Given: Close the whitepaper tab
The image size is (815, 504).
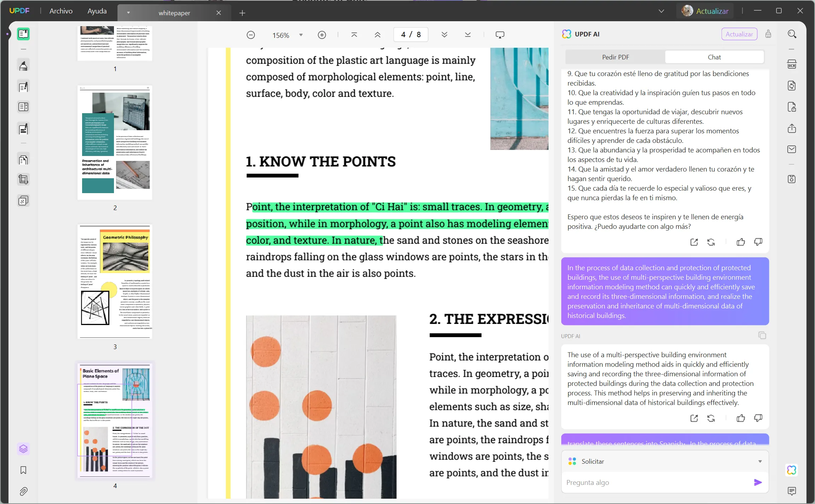Looking at the screenshot, I should (x=219, y=13).
